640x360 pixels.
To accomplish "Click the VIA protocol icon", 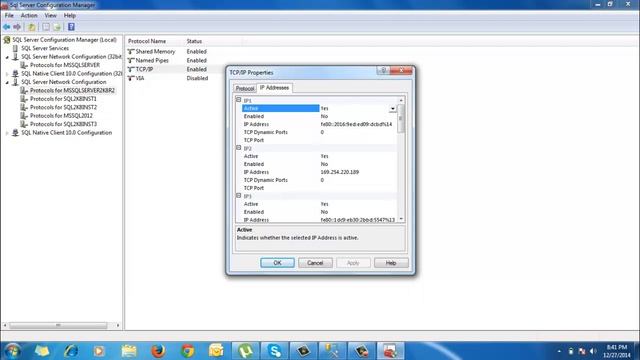I will pos(131,78).
